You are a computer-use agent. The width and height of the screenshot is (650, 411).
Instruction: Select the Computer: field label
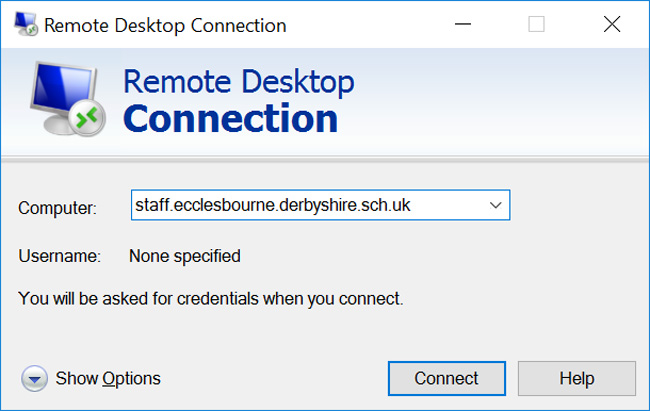(57, 208)
